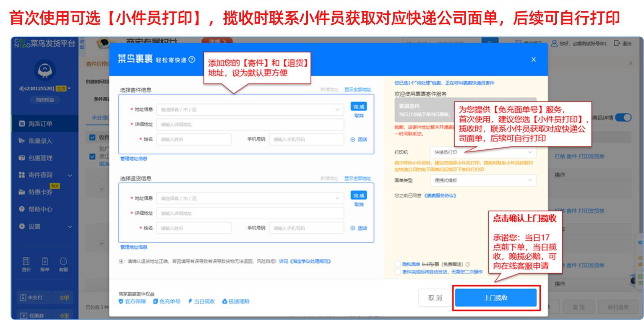Click 完成 in 退货 address section
This screenshot has width=644, height=320.
click(359, 195)
